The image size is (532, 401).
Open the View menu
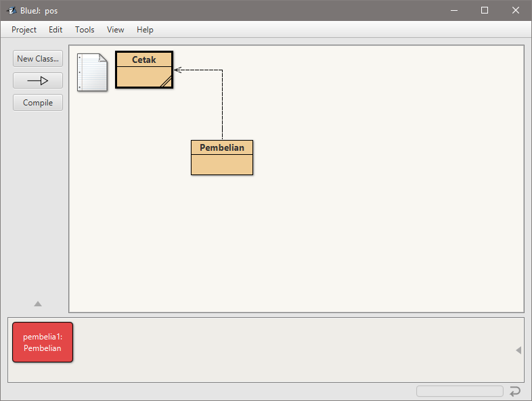tap(115, 30)
